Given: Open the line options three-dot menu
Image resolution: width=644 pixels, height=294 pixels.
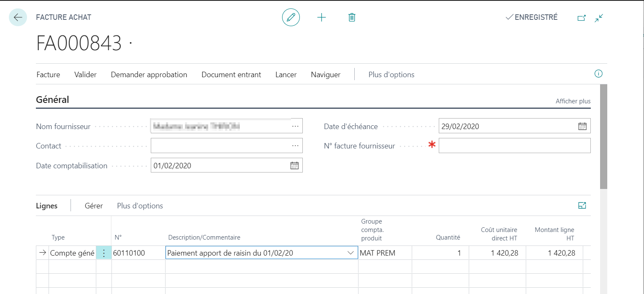Looking at the screenshot, I should [104, 253].
